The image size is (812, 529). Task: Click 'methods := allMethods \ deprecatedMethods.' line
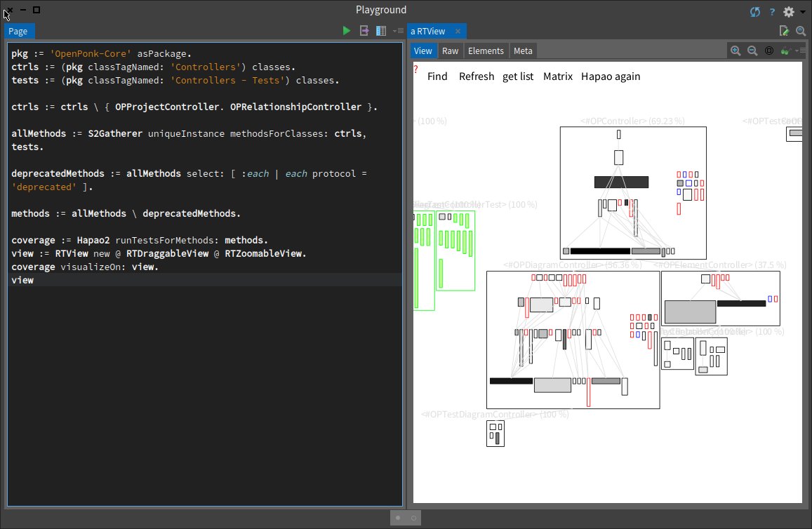pos(126,213)
